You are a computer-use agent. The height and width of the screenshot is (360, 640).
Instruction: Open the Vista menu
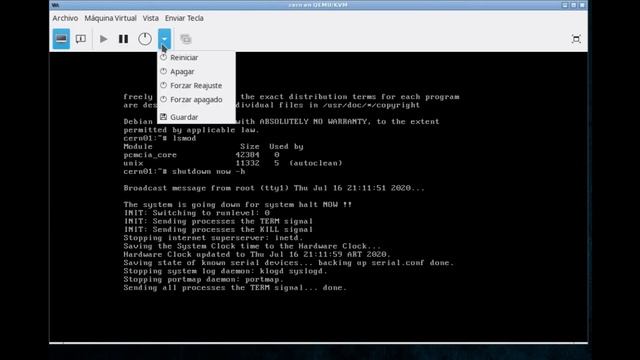tap(150, 18)
